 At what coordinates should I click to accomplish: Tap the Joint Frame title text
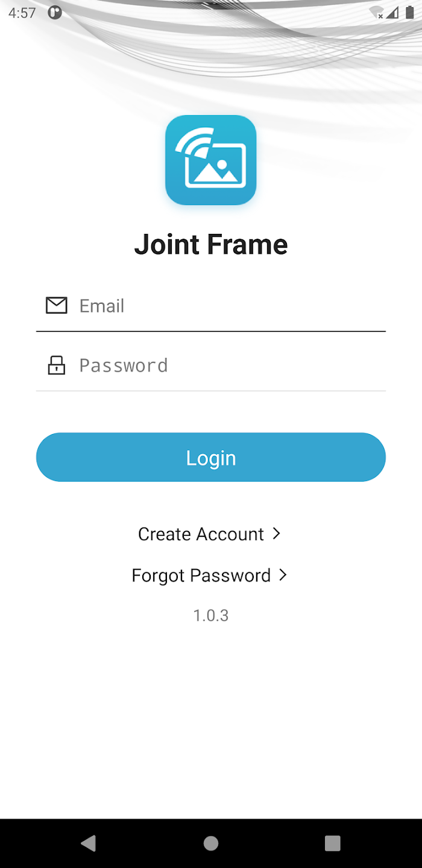pyautogui.click(x=211, y=245)
